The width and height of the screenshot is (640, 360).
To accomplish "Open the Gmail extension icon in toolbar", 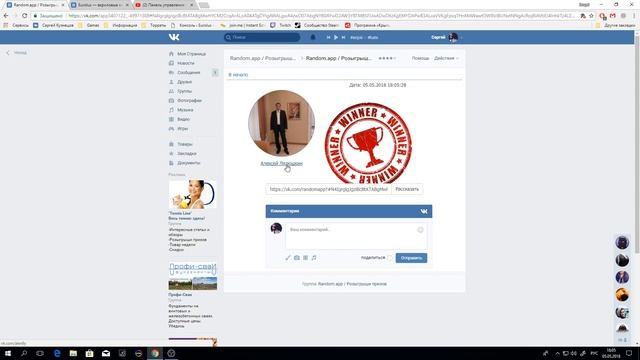I will (612, 16).
